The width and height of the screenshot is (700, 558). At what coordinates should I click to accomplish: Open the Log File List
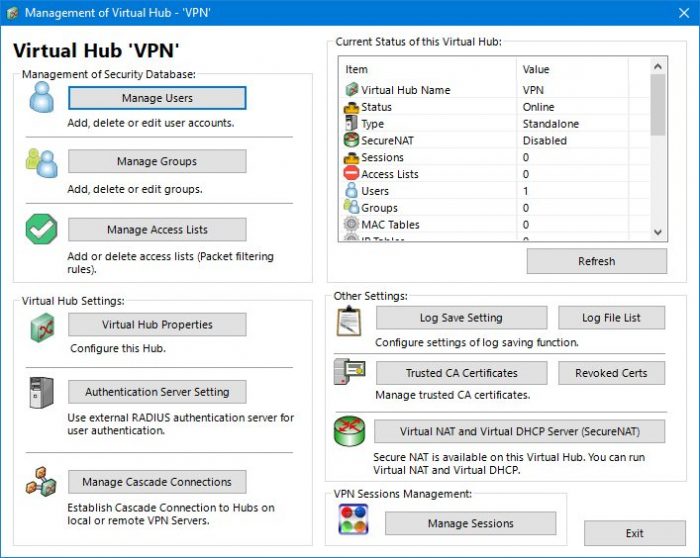pyautogui.click(x=611, y=318)
